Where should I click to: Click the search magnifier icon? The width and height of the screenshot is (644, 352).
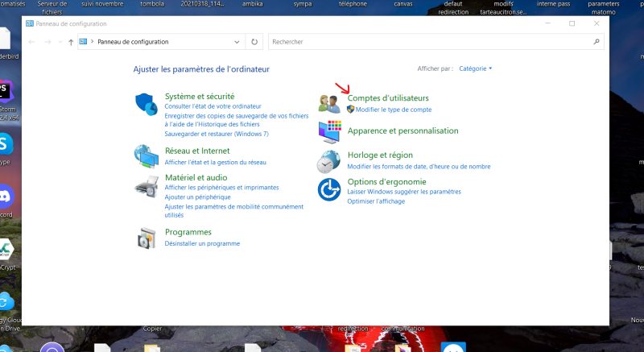tap(597, 42)
